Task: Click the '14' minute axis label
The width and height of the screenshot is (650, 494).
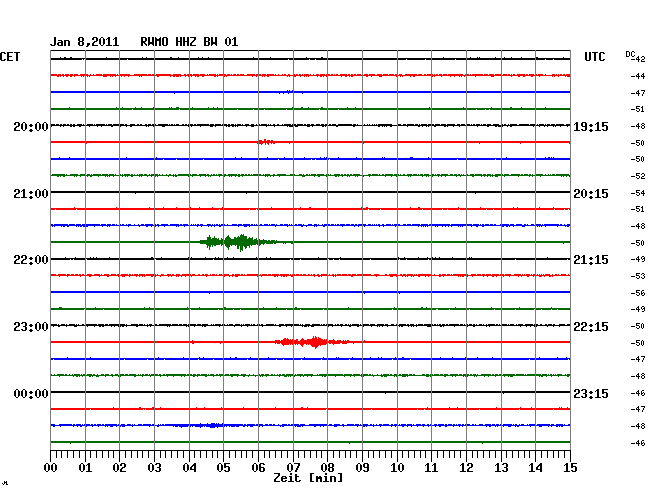Action: (x=535, y=467)
